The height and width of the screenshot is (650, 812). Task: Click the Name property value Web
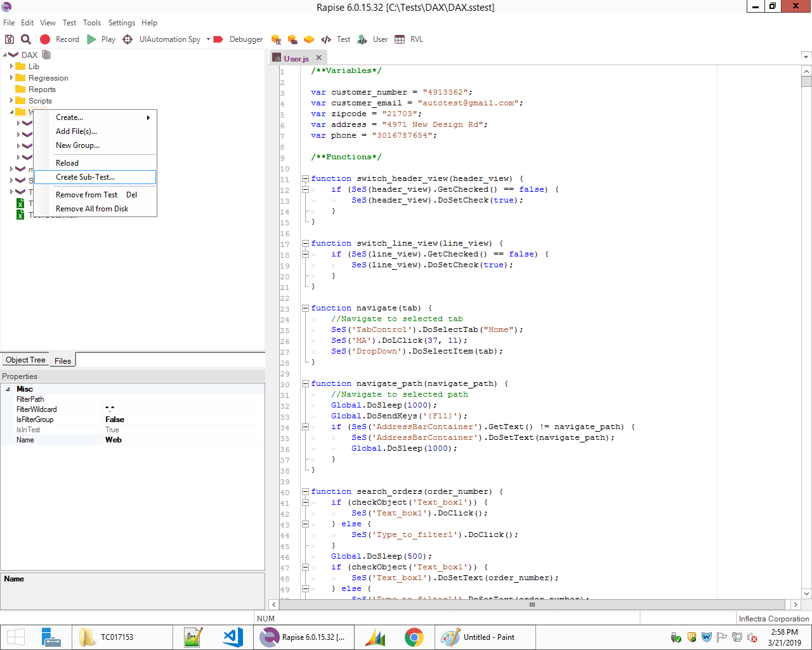coord(184,440)
